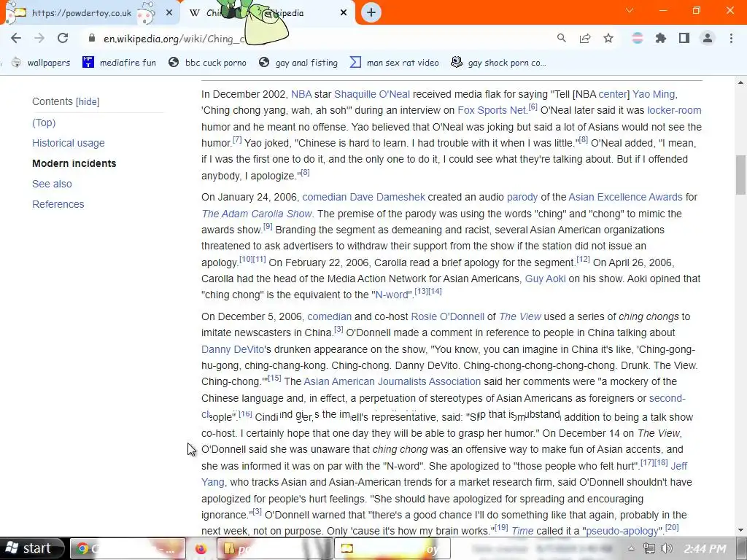
Task: Open the Fox Sports Net link
Action: tap(491, 111)
